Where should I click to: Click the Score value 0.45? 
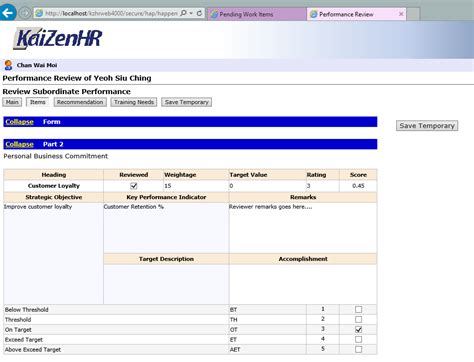point(358,186)
